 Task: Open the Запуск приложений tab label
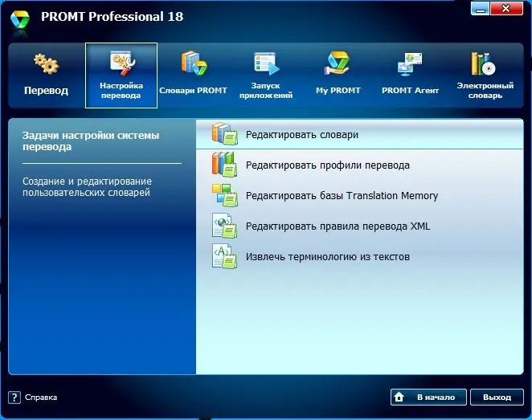[266, 91]
